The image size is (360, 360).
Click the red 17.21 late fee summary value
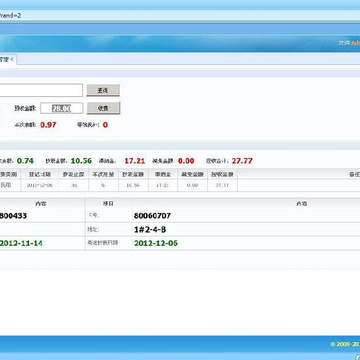(135, 161)
